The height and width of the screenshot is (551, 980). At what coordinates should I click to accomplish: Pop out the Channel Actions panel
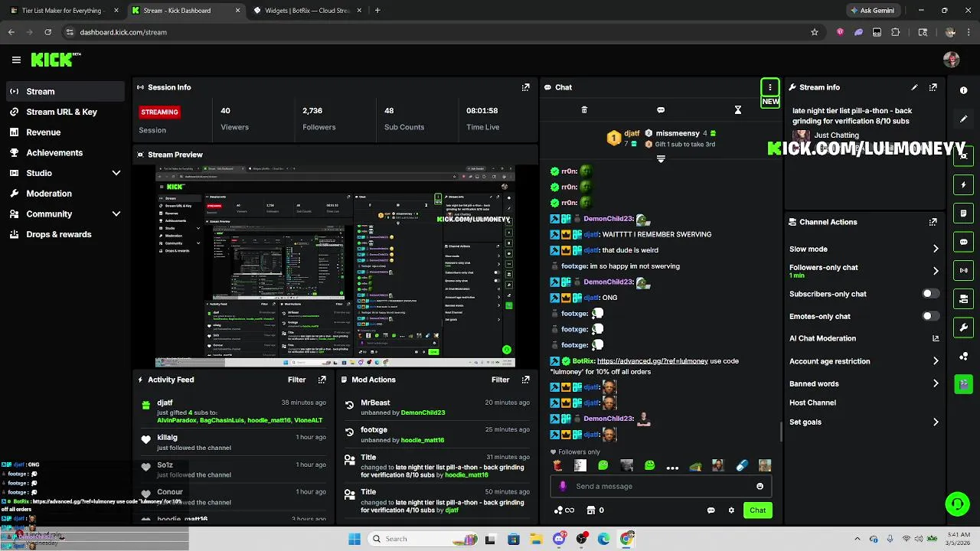point(933,222)
